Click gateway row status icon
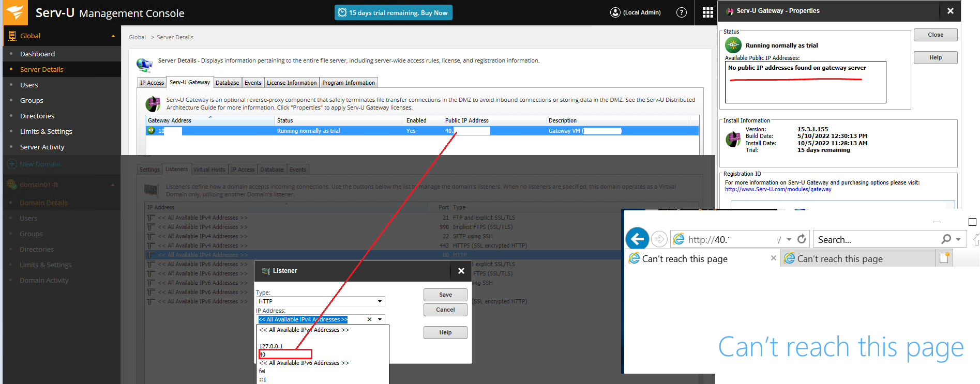This screenshot has width=980, height=384. coord(151,131)
